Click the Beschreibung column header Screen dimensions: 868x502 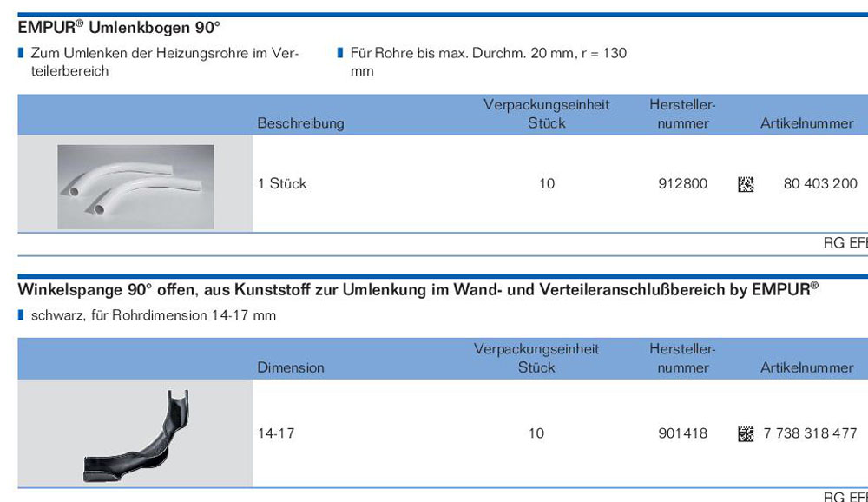tap(300, 123)
